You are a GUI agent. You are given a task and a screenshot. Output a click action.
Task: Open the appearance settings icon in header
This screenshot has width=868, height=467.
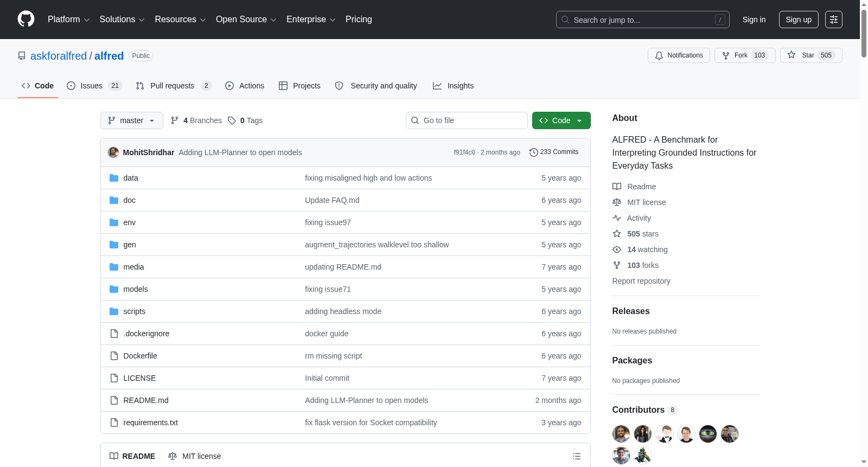[834, 20]
